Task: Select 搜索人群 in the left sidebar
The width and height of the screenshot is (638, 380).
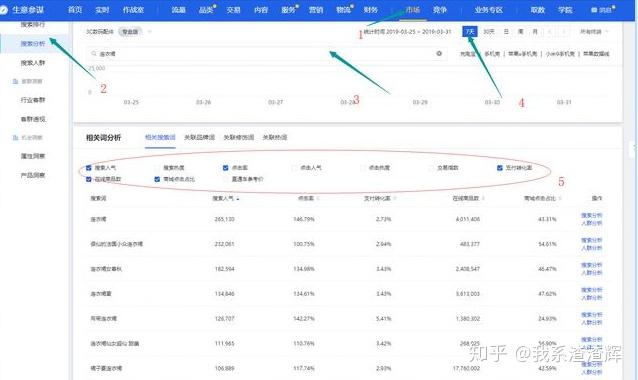Action: pyautogui.click(x=33, y=63)
